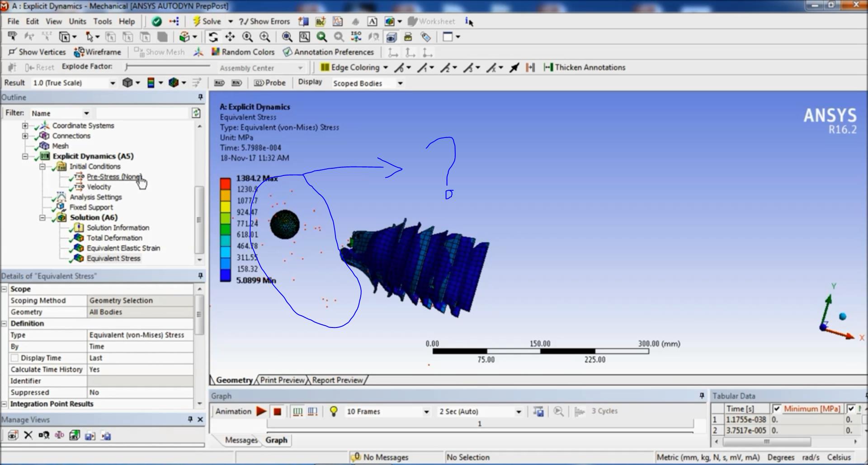
Task: Click the Look At view icon
Action: pyautogui.click(x=373, y=37)
